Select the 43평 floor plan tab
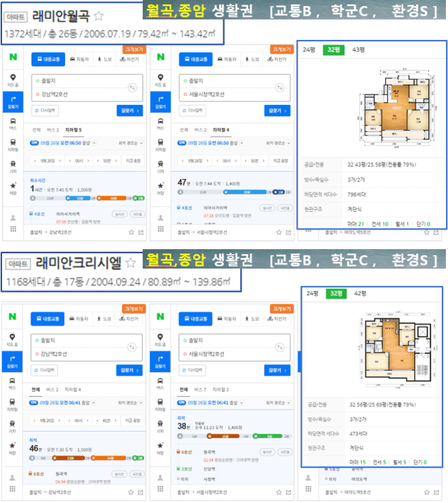Screen dimensions: 448x503 tap(358, 50)
